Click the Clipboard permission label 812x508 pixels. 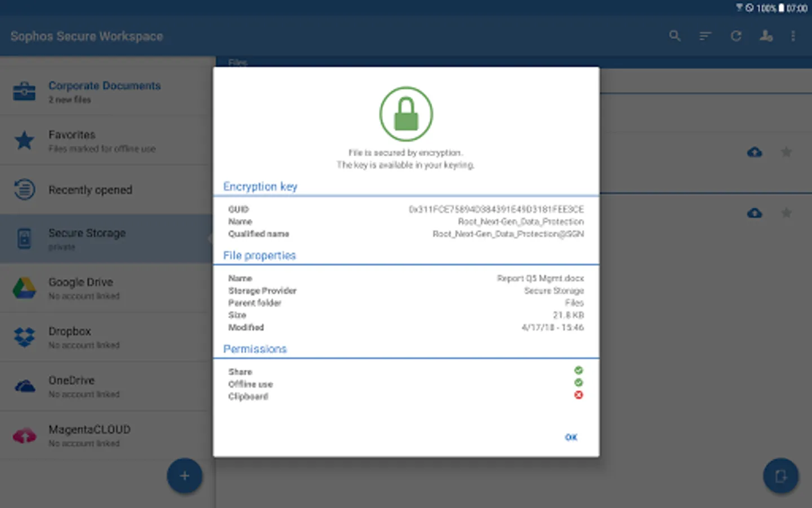click(x=248, y=397)
